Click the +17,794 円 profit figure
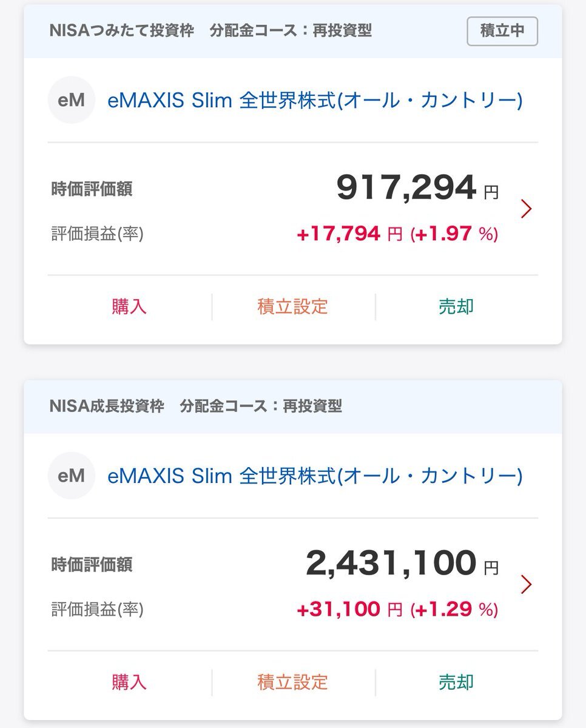The image size is (586, 728). coord(349,234)
